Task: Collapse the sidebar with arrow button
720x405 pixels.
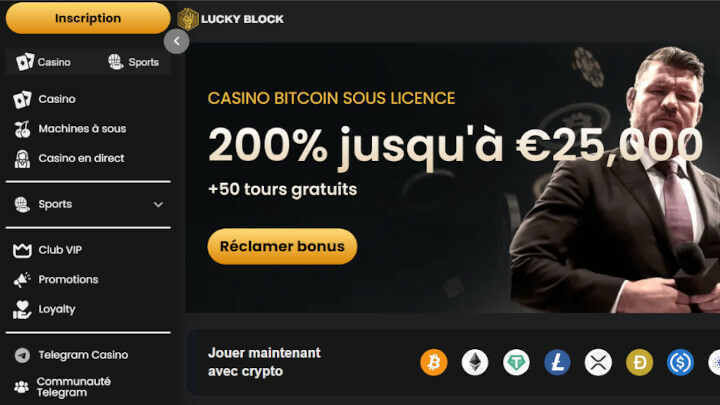Action: 176,41
